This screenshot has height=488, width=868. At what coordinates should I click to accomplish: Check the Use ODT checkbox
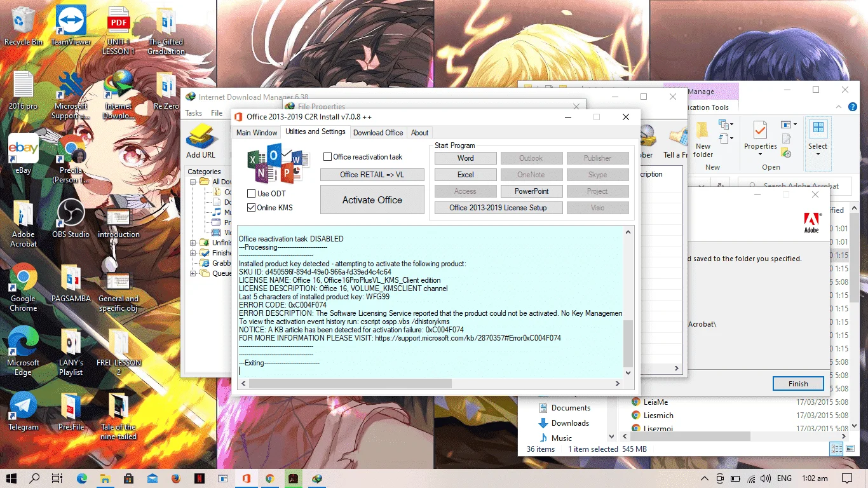click(x=251, y=193)
